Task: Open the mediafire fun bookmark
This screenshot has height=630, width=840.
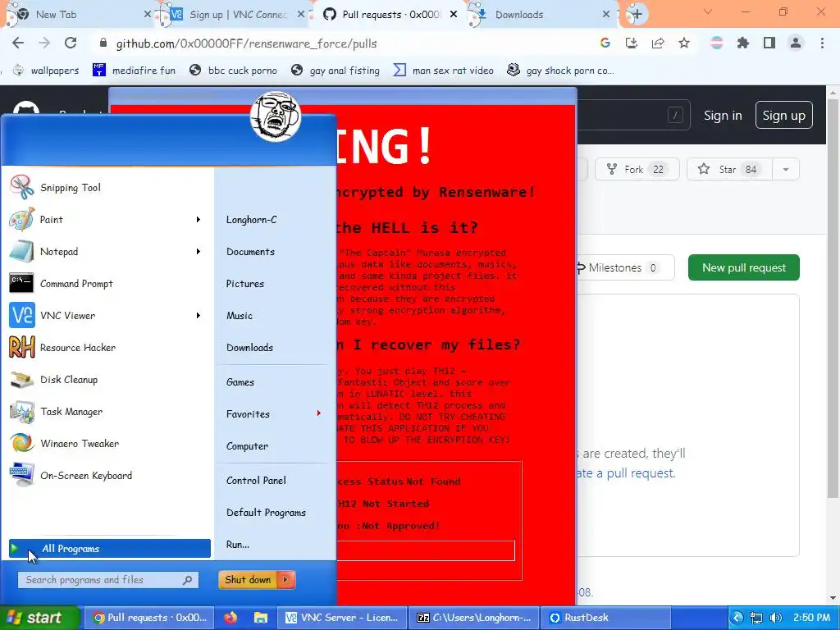Action: click(134, 71)
